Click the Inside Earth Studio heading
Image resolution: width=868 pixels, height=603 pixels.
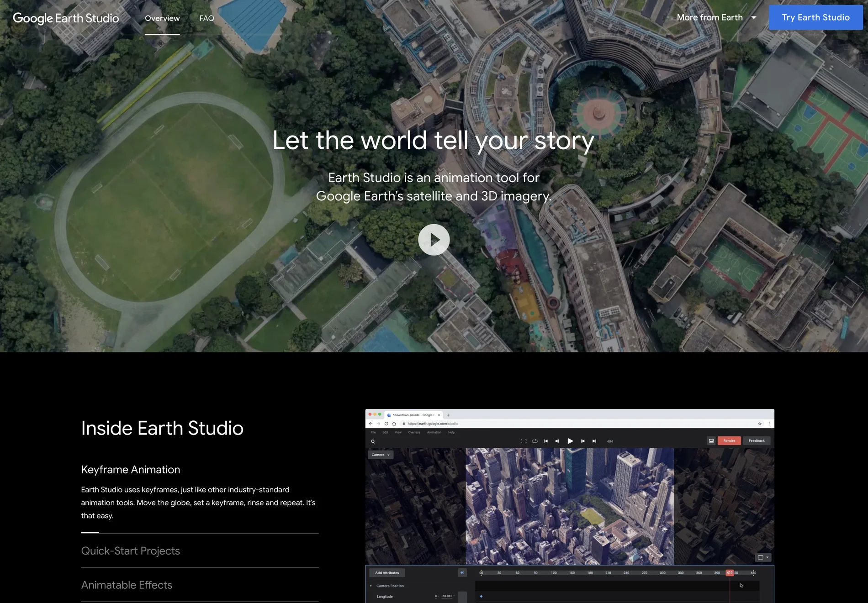(162, 428)
